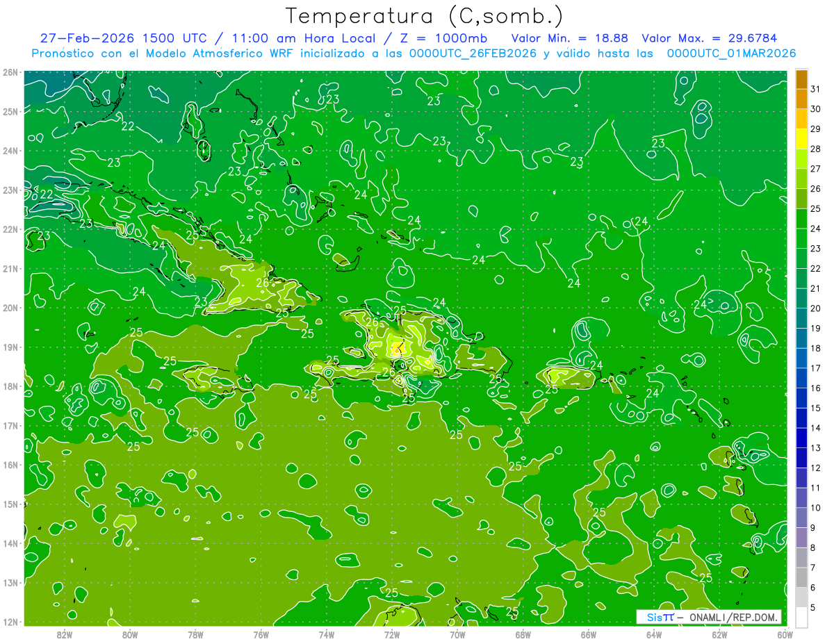Click the green swatch between 24 and 25

point(801,219)
